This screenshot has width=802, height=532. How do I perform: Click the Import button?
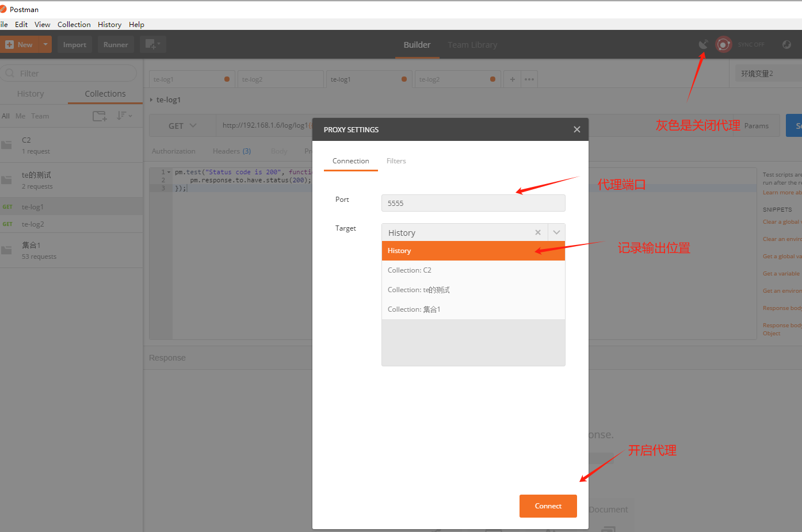[75, 44]
